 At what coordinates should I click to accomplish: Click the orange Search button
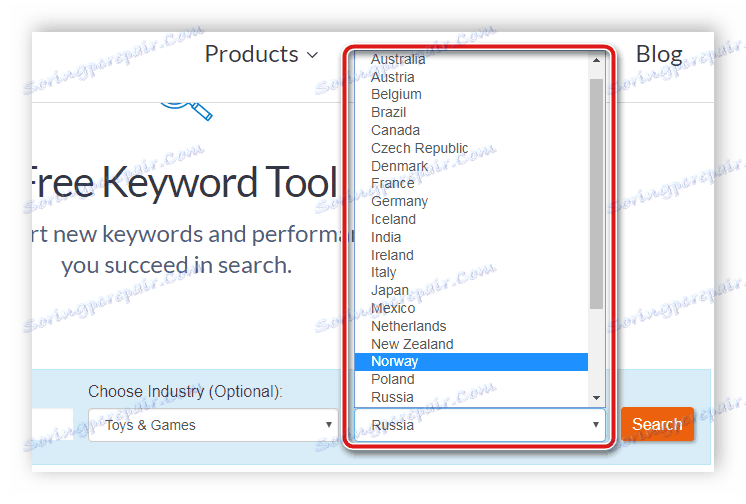click(x=657, y=424)
